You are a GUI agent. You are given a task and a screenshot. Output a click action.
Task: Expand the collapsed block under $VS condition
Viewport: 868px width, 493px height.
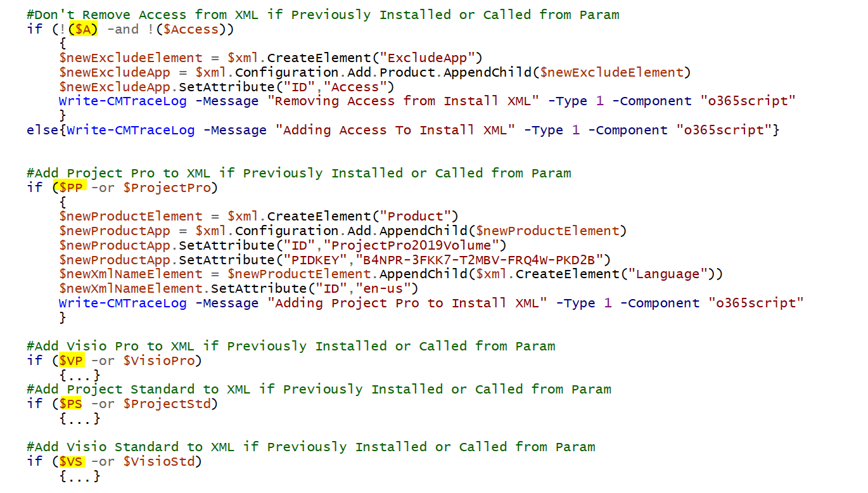pos(80,476)
